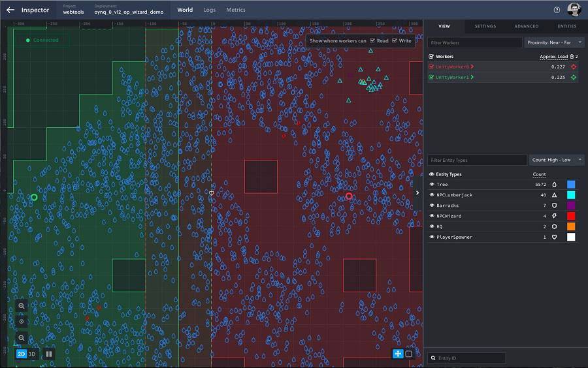The height and width of the screenshot is (368, 588).
Task: Select the PlayerSpawner heart marker on map
Action: (212, 193)
